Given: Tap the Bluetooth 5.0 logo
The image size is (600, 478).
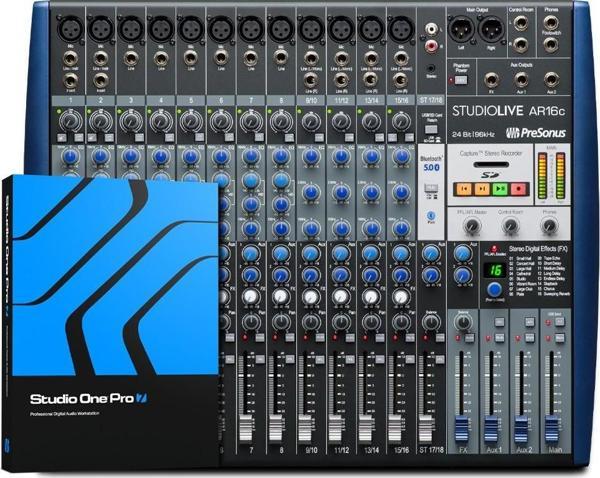Looking at the screenshot, I should (431, 164).
